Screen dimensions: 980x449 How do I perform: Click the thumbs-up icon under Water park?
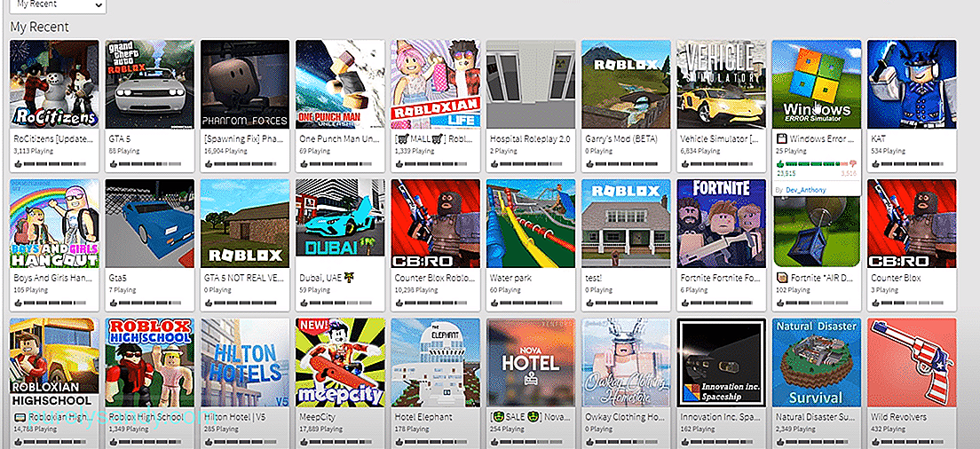494,303
